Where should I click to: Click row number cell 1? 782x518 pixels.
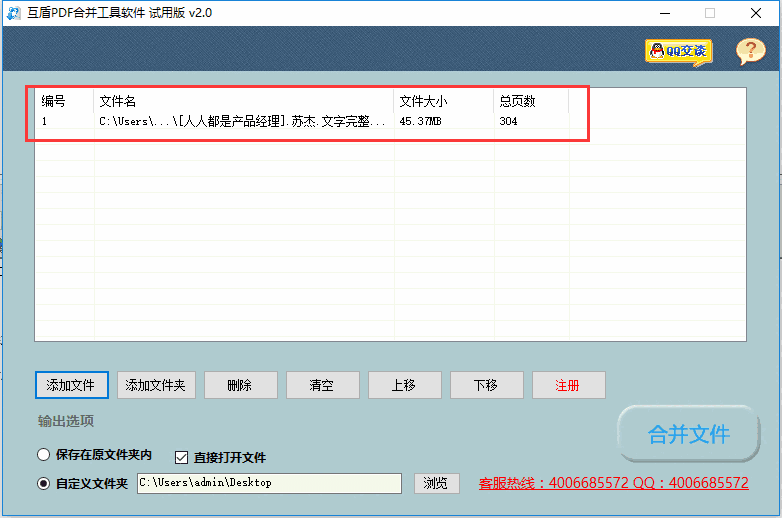44,121
